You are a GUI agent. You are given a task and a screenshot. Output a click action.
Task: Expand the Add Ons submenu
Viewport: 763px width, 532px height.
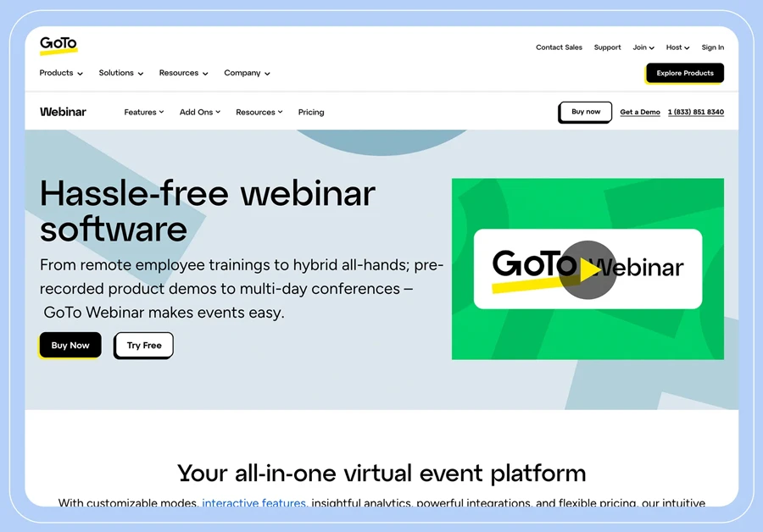[x=199, y=112]
